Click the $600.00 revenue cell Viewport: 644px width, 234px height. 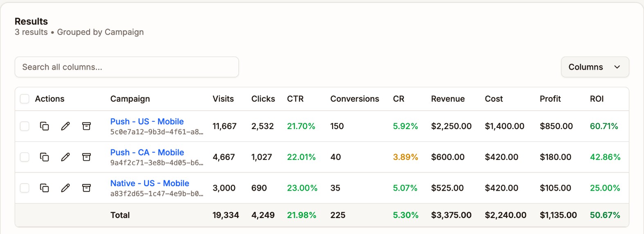[x=448, y=157]
